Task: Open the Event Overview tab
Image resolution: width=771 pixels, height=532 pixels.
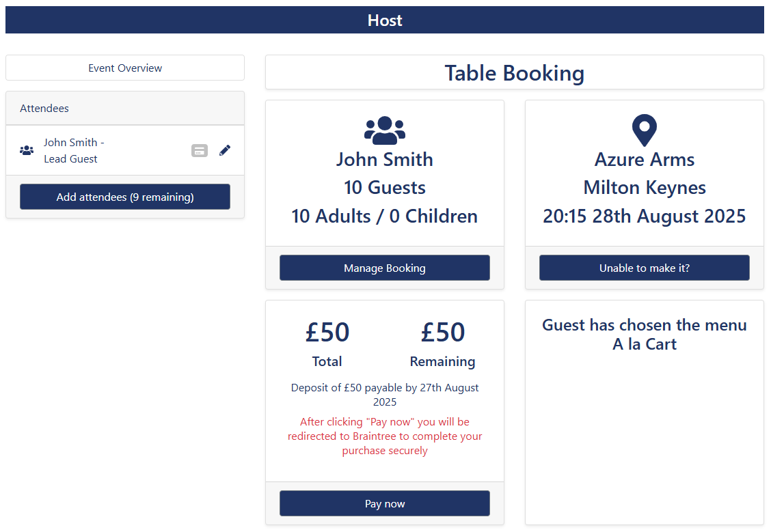Action: tap(125, 68)
